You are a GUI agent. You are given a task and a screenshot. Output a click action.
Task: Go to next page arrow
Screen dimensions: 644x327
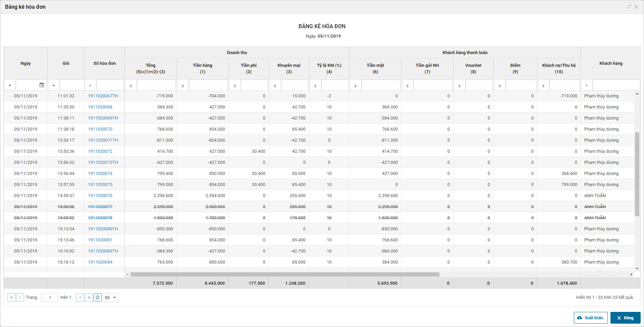[x=80, y=297]
